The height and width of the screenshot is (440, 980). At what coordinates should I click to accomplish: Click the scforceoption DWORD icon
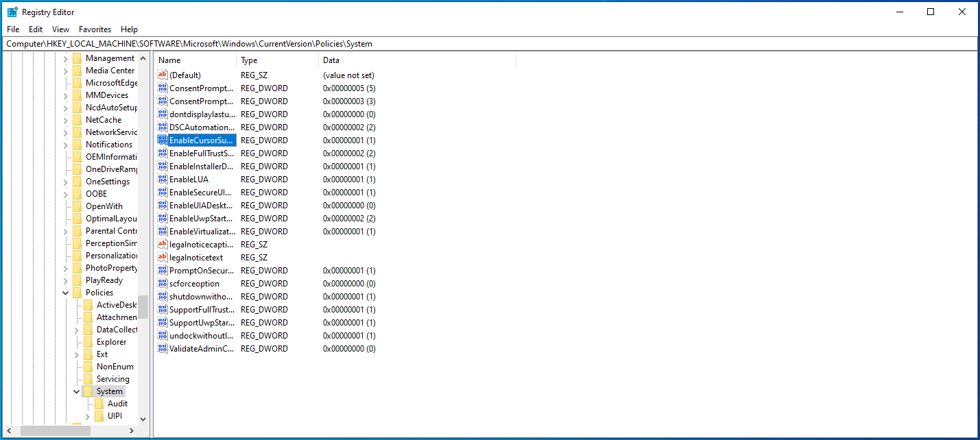[163, 283]
